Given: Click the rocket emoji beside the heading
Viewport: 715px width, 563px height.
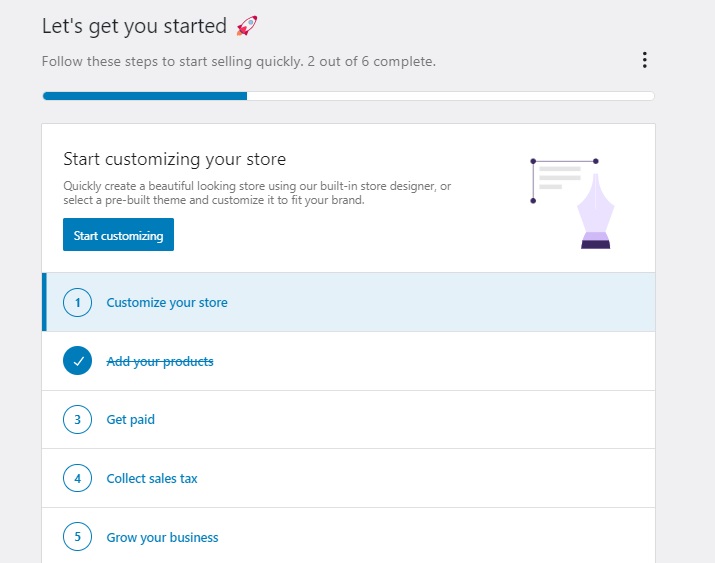Looking at the screenshot, I should tap(246, 26).
